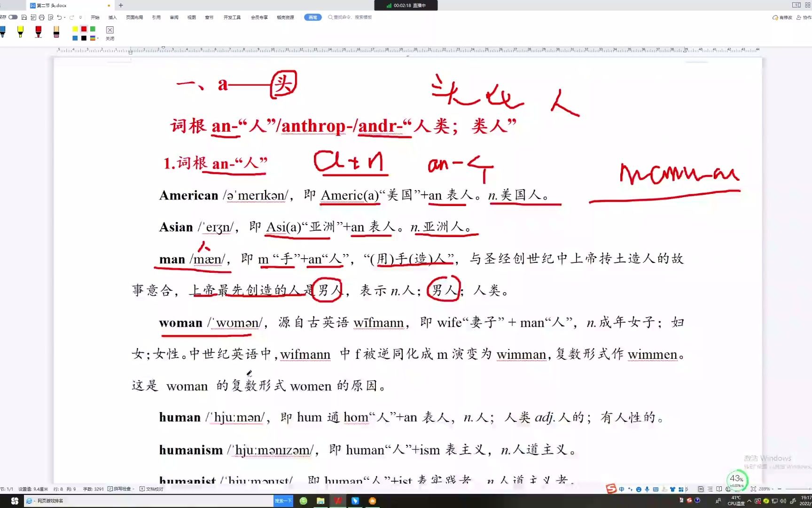
Task: Pick the yellow color swatch
Action: point(75,29)
